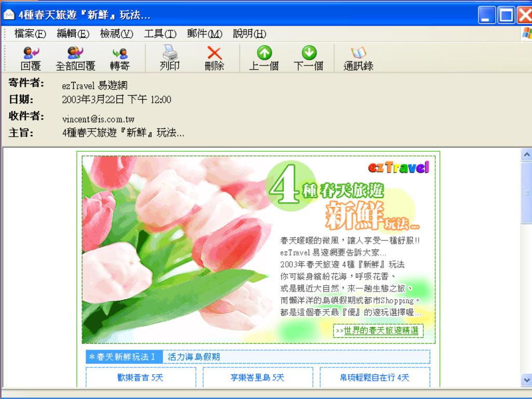Click recipient vincent@is.com.tw
This screenshot has width=532, height=399.
98,119
